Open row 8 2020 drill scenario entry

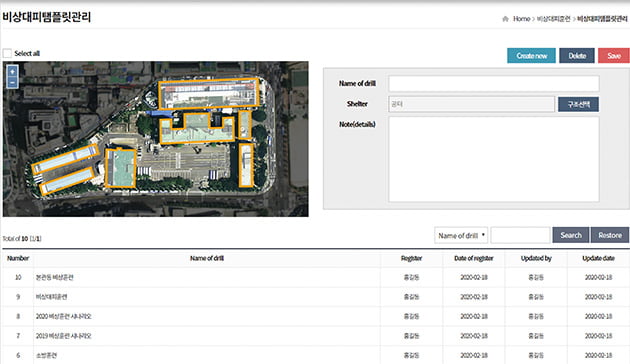coord(63,316)
